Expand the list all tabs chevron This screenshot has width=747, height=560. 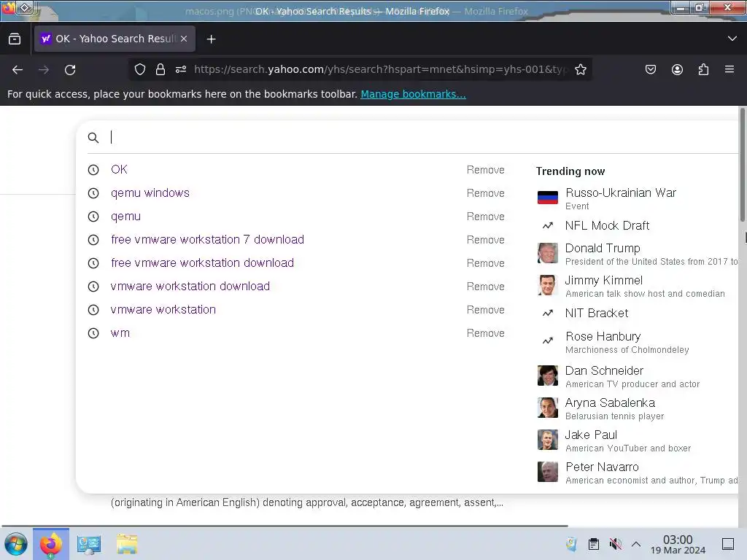pos(732,39)
